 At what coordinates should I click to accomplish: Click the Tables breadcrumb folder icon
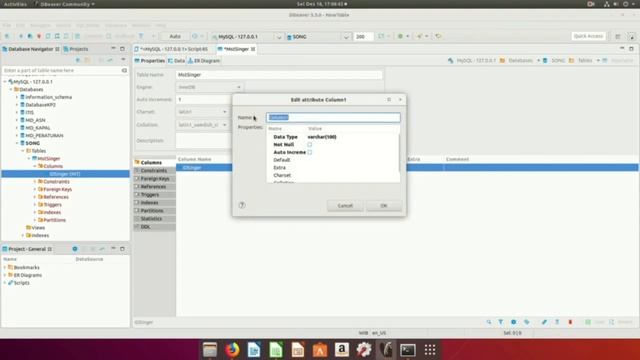click(x=571, y=60)
